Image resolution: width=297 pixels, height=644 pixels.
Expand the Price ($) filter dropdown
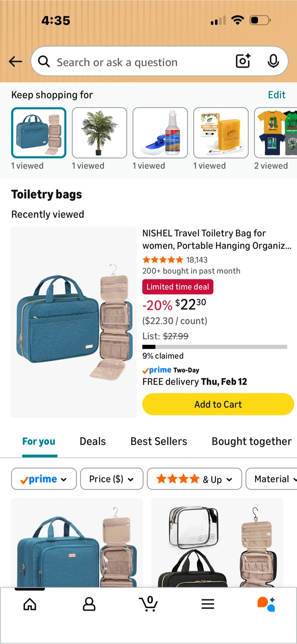click(111, 479)
